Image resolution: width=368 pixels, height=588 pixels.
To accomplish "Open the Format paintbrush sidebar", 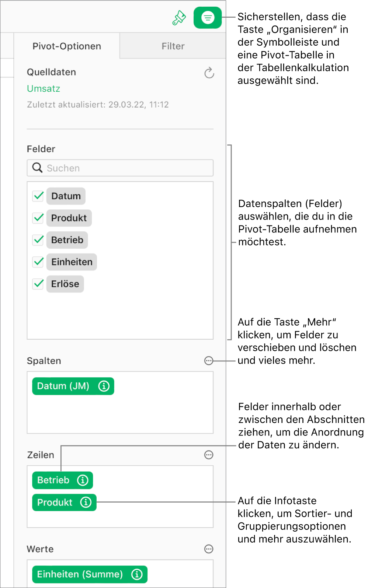I will [179, 17].
